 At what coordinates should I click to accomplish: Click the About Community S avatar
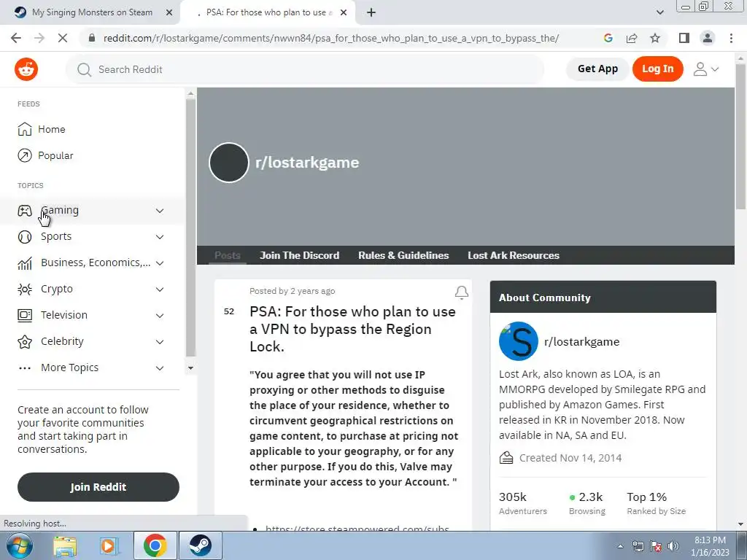519,341
